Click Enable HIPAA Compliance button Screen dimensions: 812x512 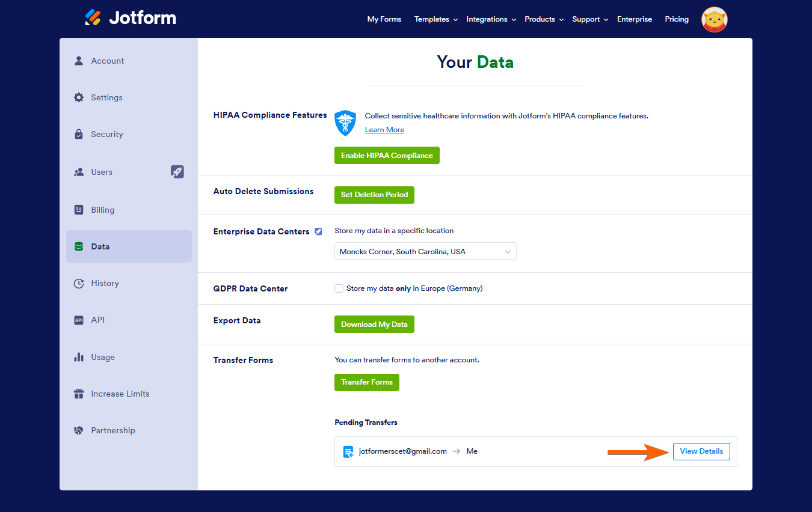coord(387,156)
